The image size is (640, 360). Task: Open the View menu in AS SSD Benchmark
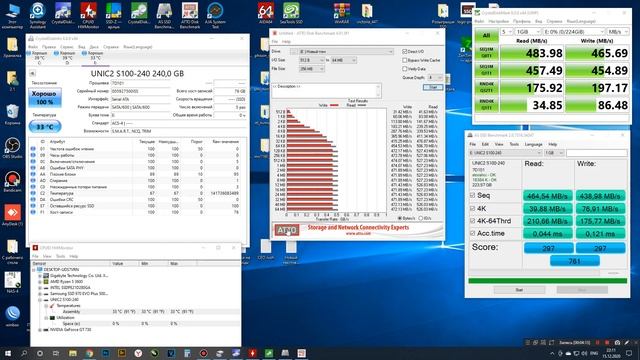(x=499, y=144)
